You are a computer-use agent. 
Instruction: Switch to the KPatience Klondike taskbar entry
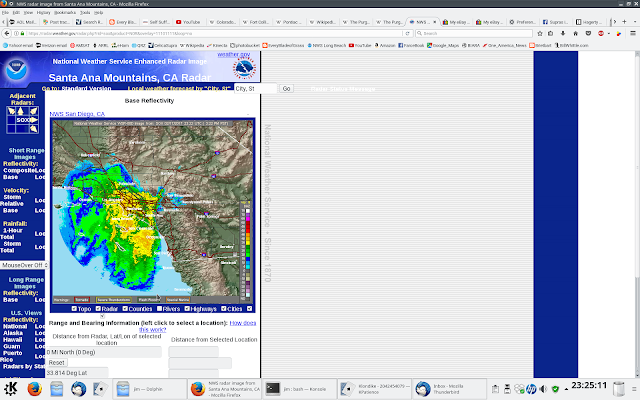(x=374, y=389)
